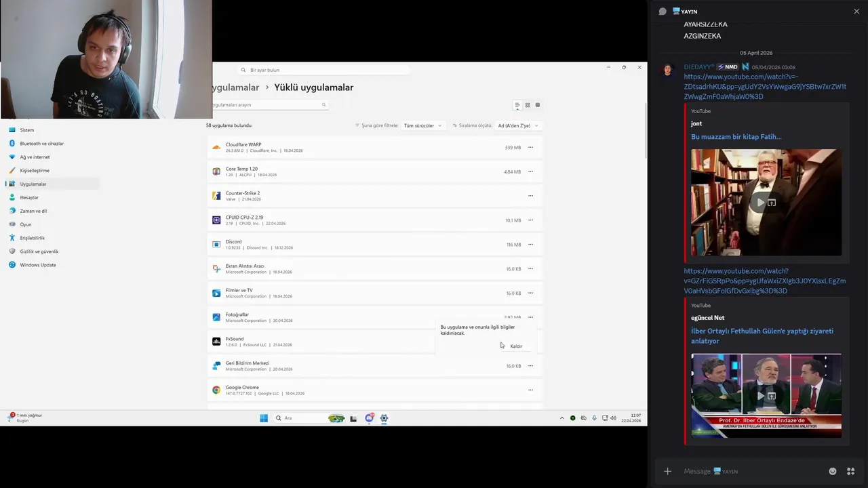
Task: Open more options for Ekran Alıntısı Aracı
Action: tap(530, 268)
